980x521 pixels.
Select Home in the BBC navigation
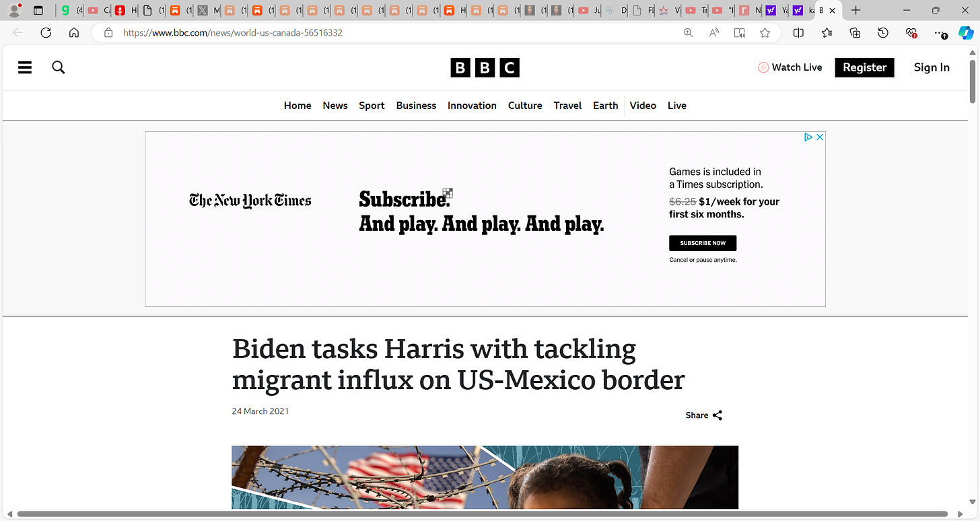(297, 106)
